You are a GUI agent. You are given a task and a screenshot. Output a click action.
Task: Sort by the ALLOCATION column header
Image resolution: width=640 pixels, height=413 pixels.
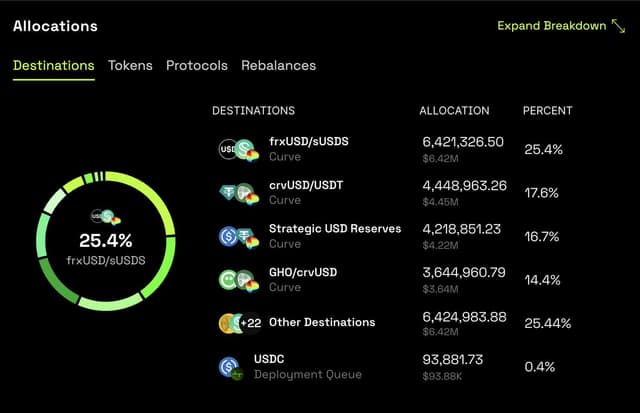454,111
